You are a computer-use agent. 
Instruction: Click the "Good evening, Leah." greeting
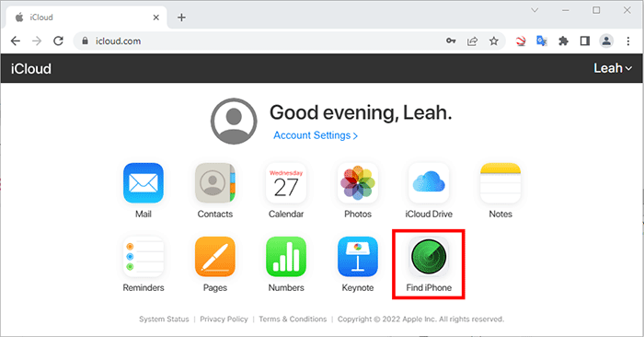point(361,112)
